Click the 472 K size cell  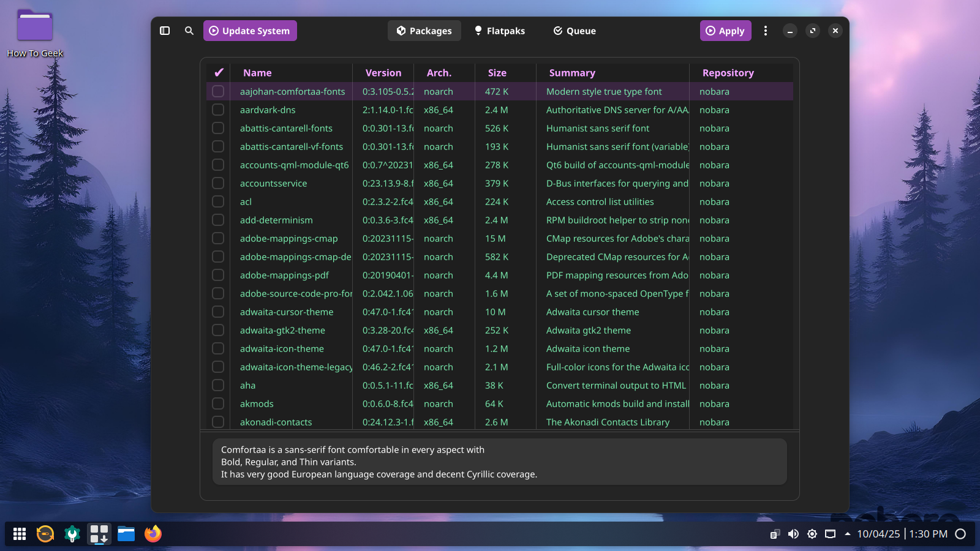tap(497, 91)
